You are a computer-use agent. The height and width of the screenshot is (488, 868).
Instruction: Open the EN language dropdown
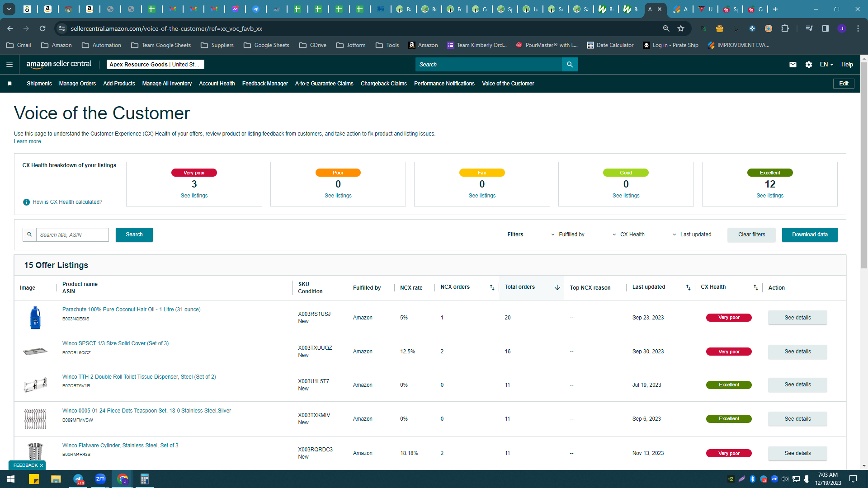click(x=826, y=65)
